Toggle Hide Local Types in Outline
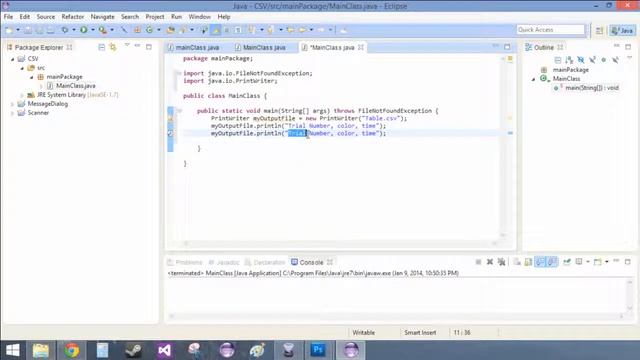The height and width of the screenshot is (360, 640). 615,60
